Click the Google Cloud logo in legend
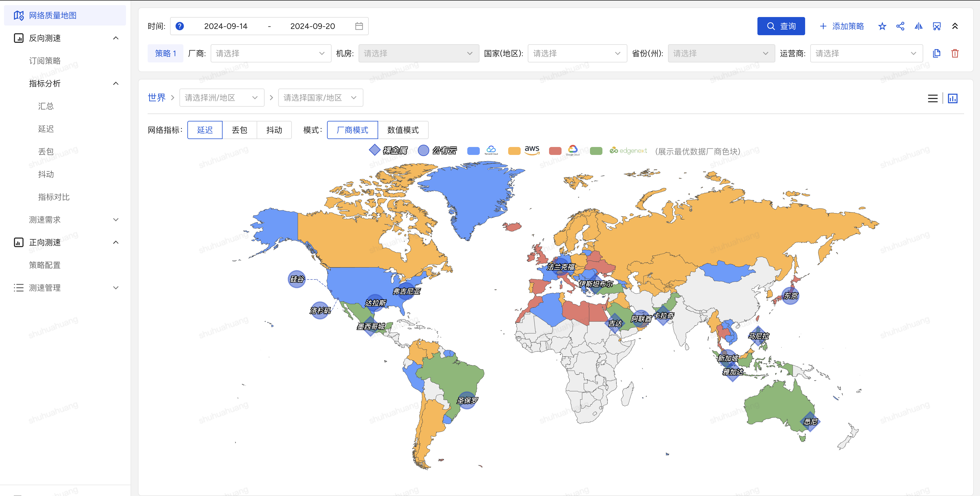 tap(573, 150)
